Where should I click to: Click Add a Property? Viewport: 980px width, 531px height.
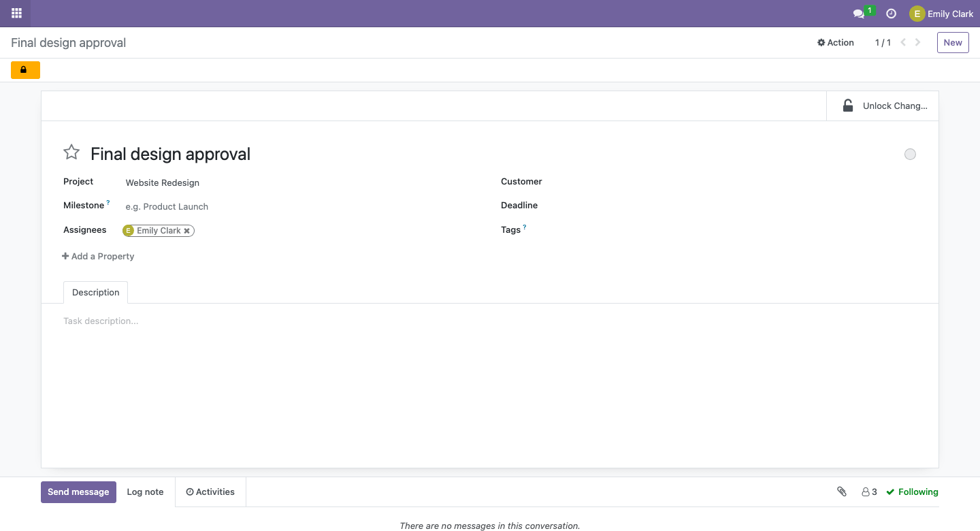click(x=98, y=256)
